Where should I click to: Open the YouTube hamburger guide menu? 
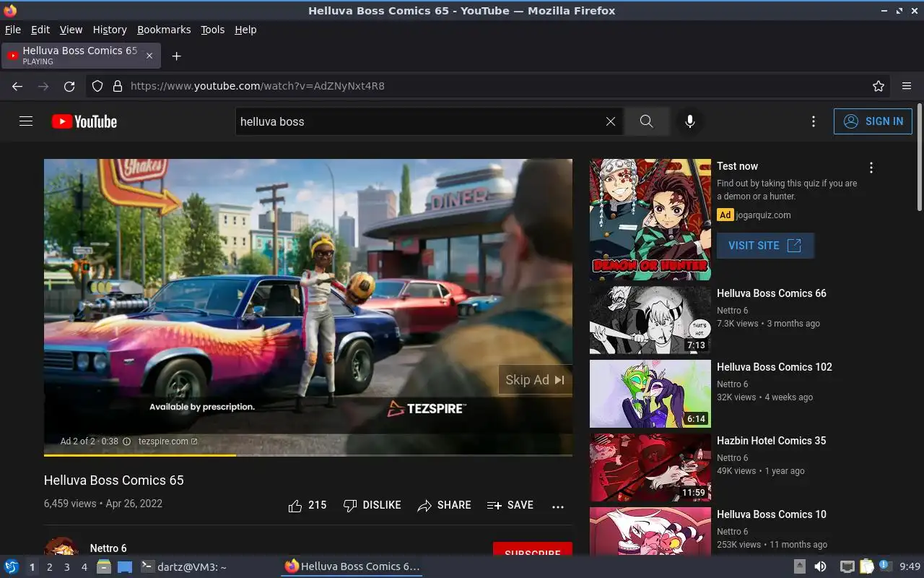pyautogui.click(x=26, y=121)
